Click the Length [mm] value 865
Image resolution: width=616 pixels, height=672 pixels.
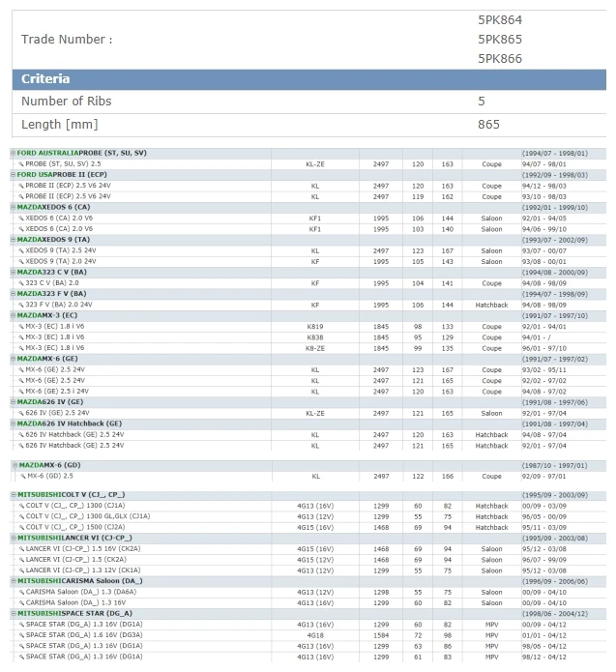coord(488,125)
